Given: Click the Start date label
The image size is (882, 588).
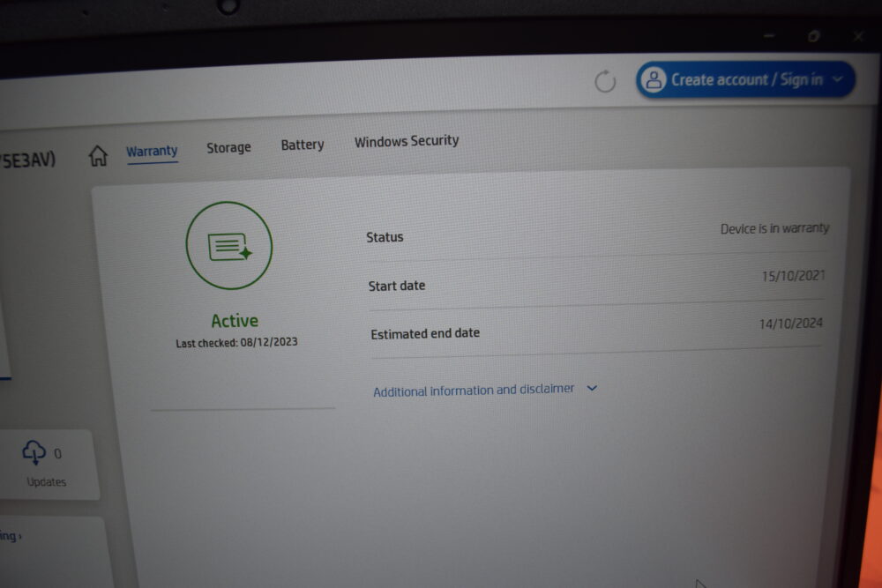Looking at the screenshot, I should 397,286.
